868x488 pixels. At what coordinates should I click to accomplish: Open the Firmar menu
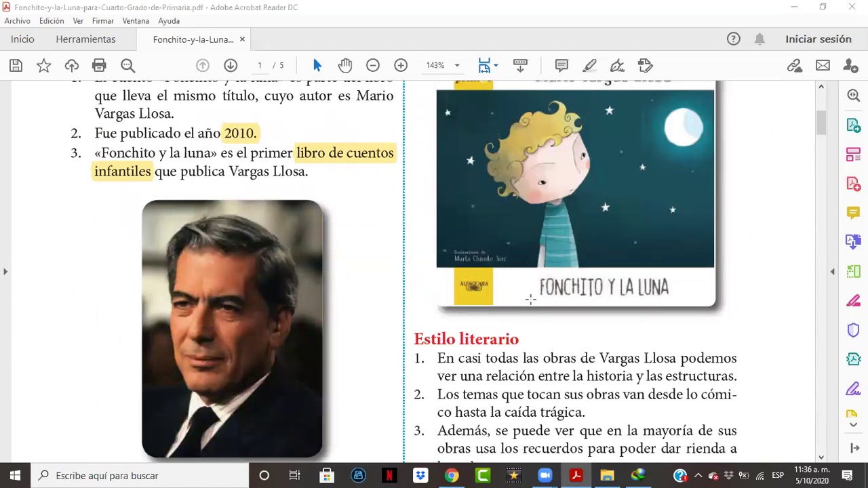pyautogui.click(x=103, y=21)
